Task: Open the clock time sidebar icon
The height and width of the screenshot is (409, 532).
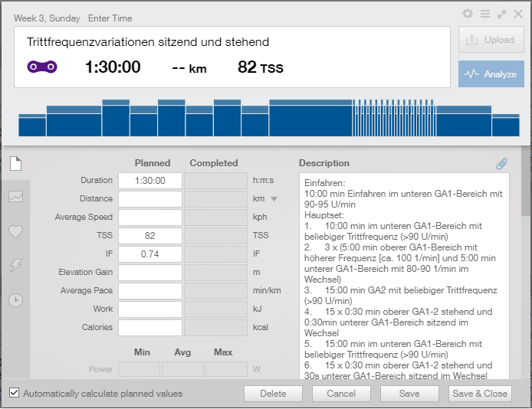Action: 15,300
